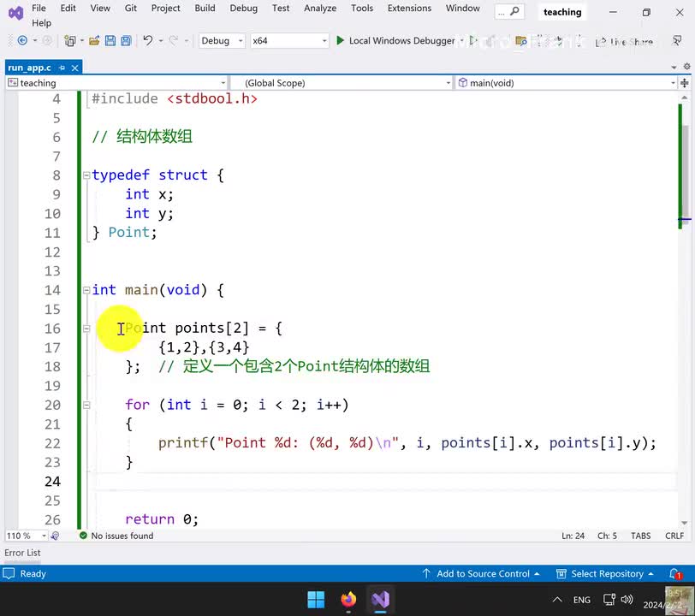Click Start Without Debugging icon
This screenshot has width=695, height=616.
473,41
